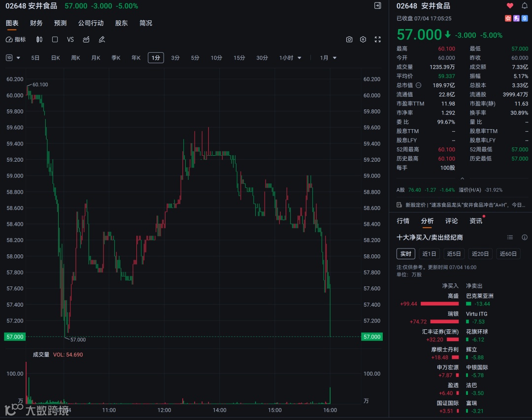
Task: Select the 近5日 broker filter
Action: coord(454,254)
